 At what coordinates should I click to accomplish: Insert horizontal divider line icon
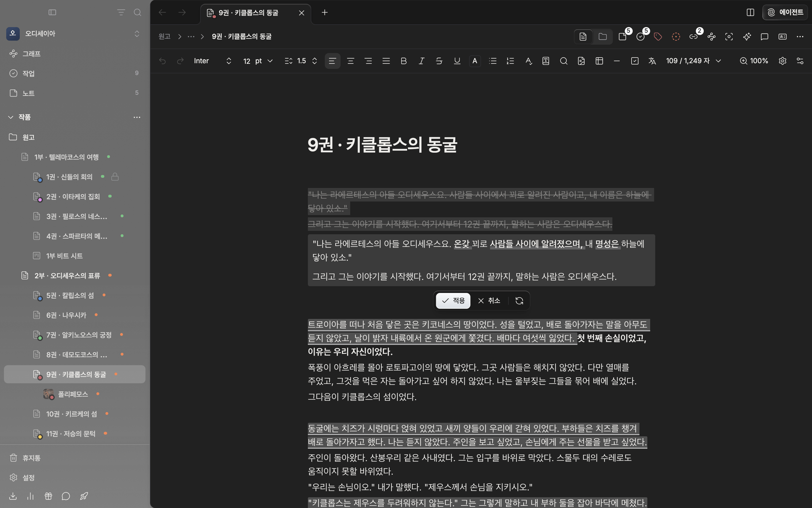[x=617, y=61]
